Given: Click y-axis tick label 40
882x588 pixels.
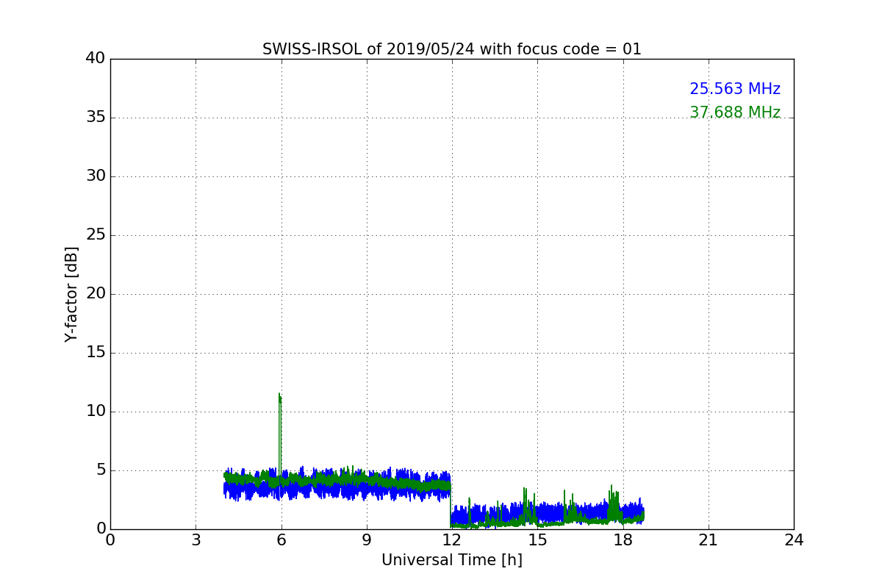Looking at the screenshot, I should click(95, 59).
